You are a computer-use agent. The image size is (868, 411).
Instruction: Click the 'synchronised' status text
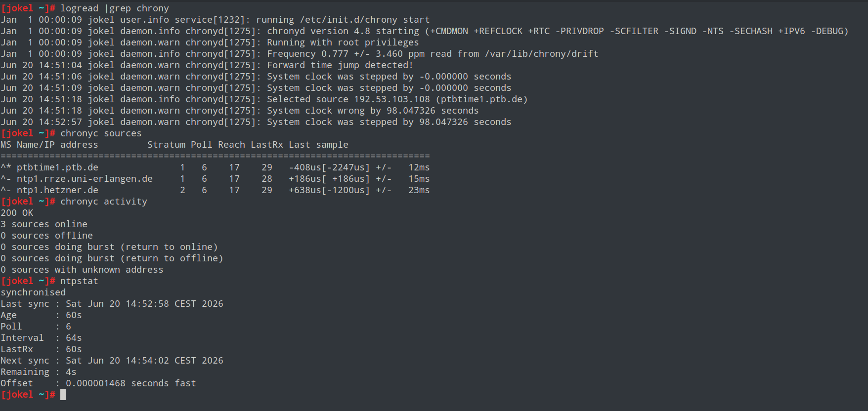click(33, 292)
